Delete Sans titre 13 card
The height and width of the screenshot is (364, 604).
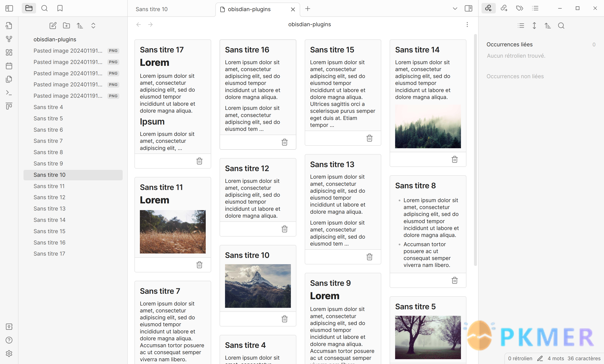click(369, 257)
